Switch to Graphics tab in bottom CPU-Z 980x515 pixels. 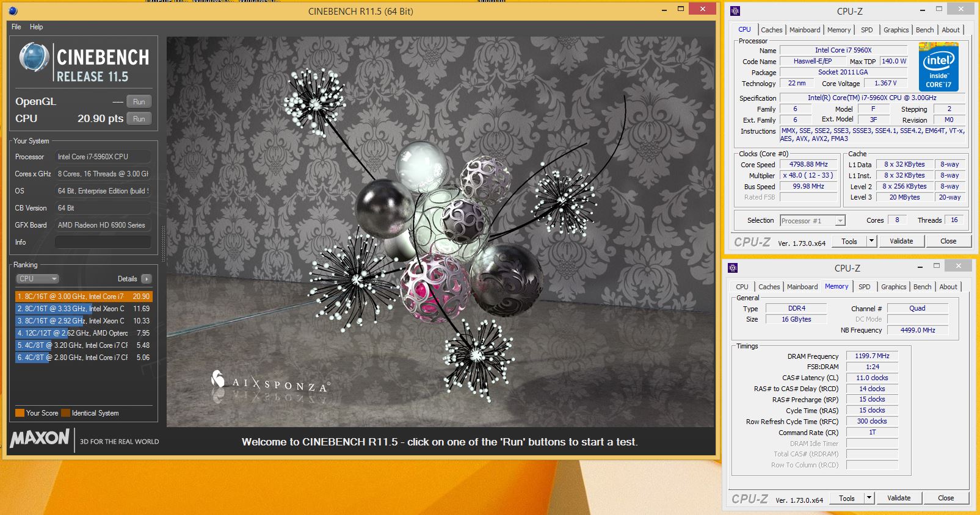tap(894, 287)
